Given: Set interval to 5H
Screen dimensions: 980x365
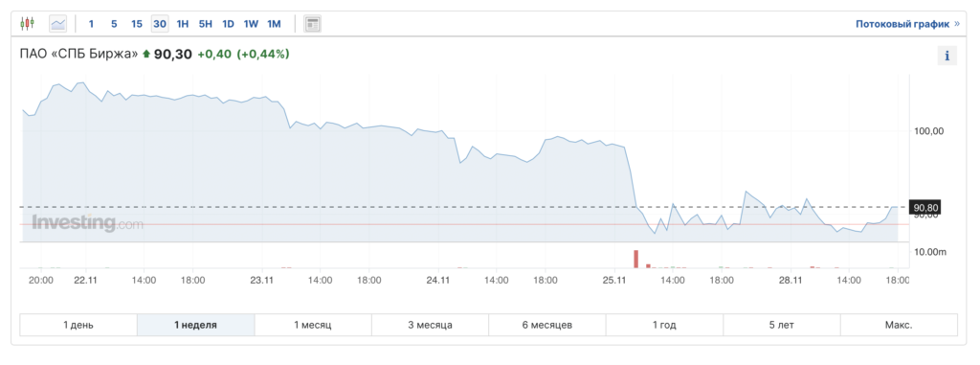Looking at the screenshot, I should 206,24.
